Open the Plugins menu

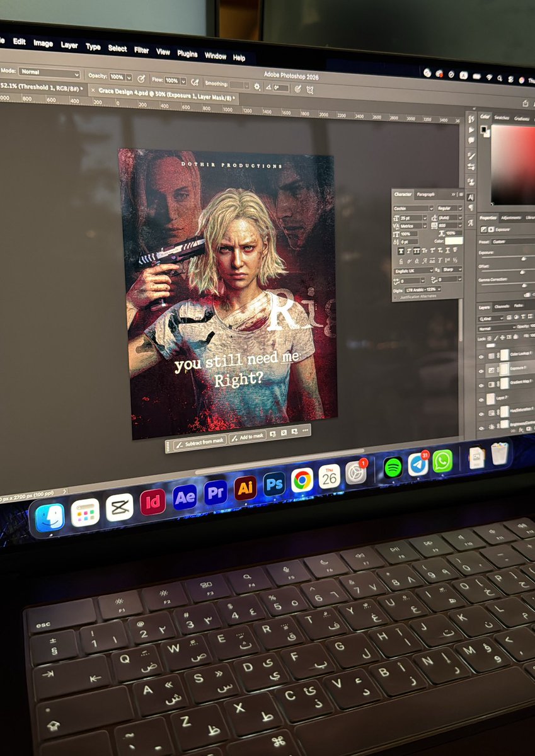pyautogui.click(x=187, y=54)
